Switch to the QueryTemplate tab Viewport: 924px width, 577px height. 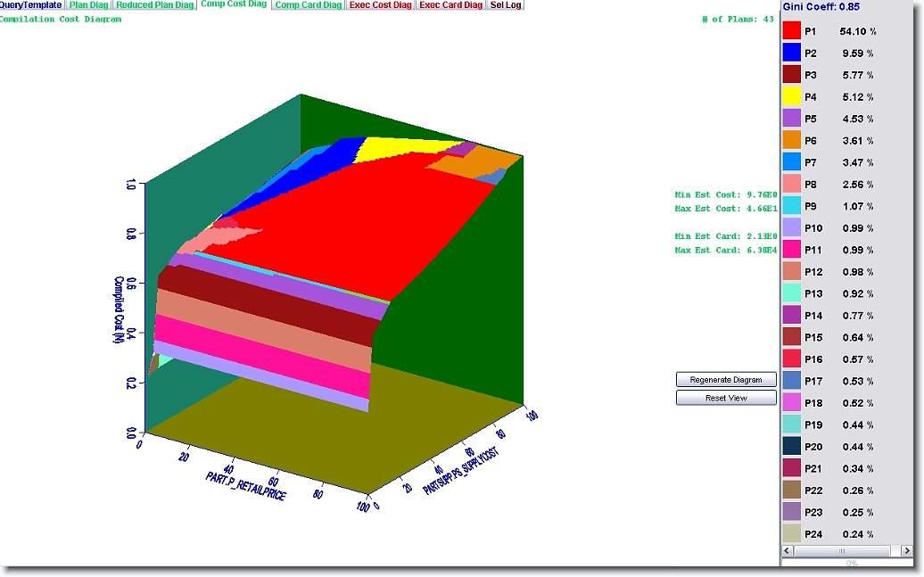click(30, 5)
